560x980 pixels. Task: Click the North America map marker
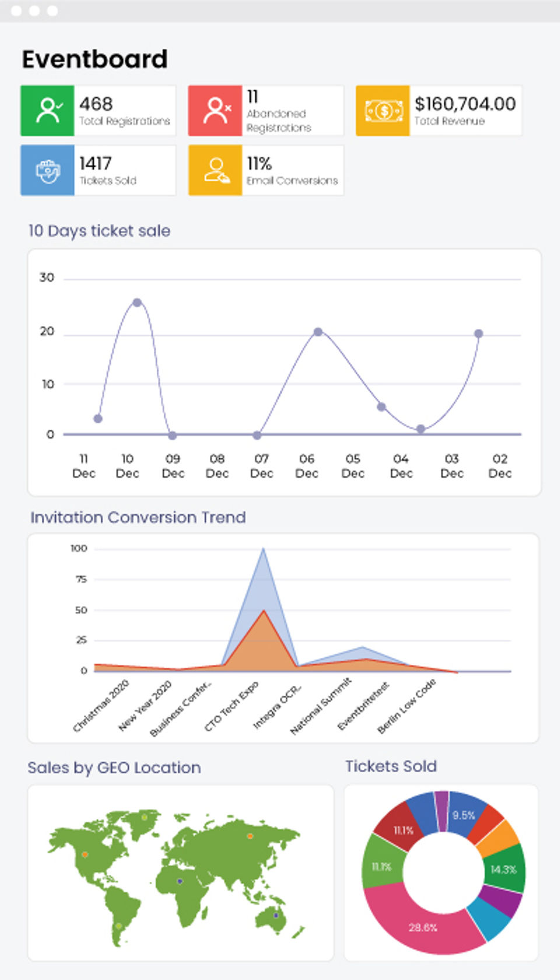pos(85,855)
